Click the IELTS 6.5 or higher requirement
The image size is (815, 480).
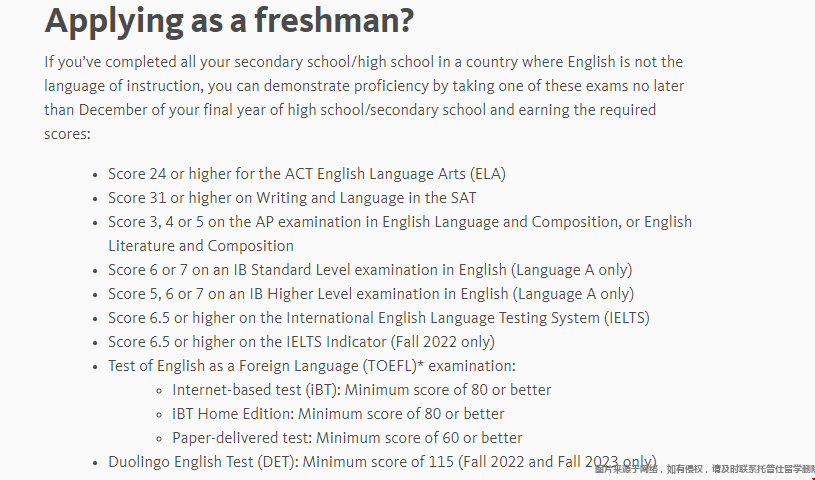pyautogui.click(x=379, y=318)
